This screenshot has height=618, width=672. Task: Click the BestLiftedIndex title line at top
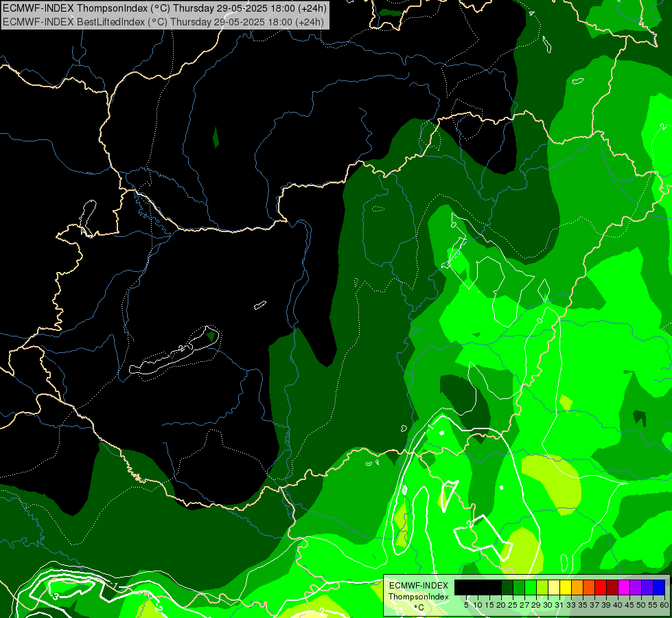tap(163, 22)
